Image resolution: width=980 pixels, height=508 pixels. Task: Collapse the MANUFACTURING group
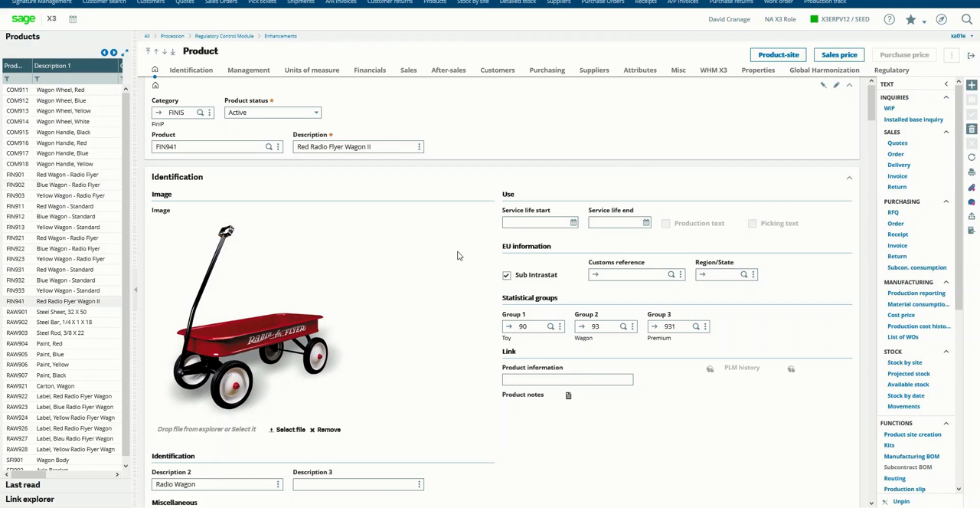tap(946, 282)
